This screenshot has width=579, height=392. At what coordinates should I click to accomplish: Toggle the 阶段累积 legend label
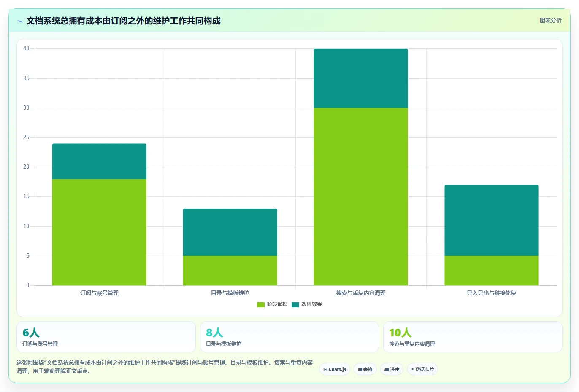[277, 304]
